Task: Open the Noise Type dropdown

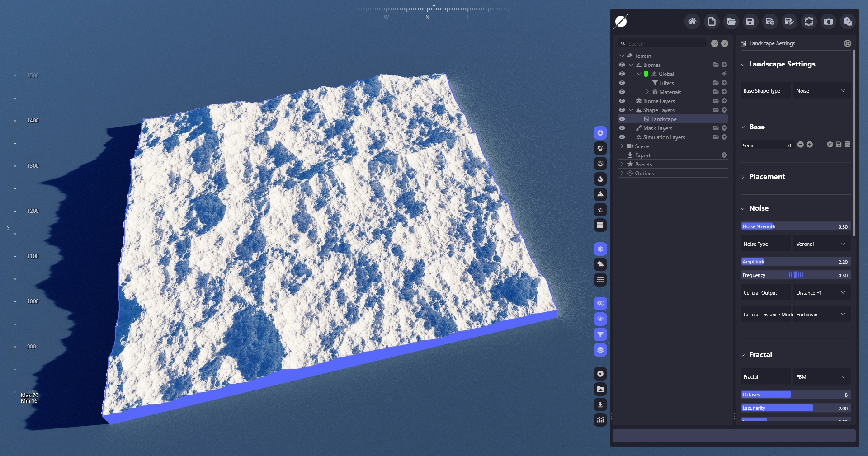Action: point(821,244)
